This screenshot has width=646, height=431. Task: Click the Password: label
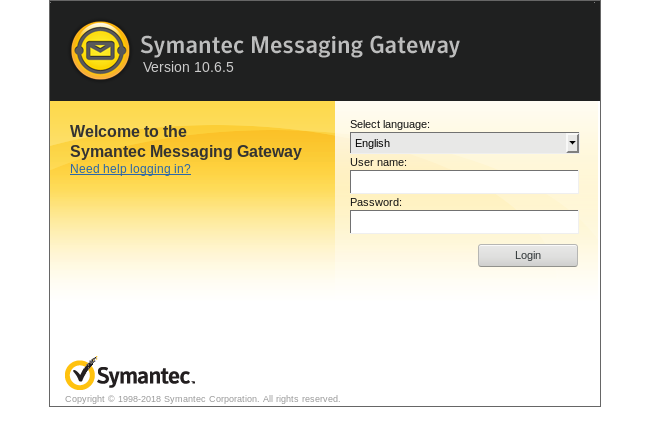[376, 202]
